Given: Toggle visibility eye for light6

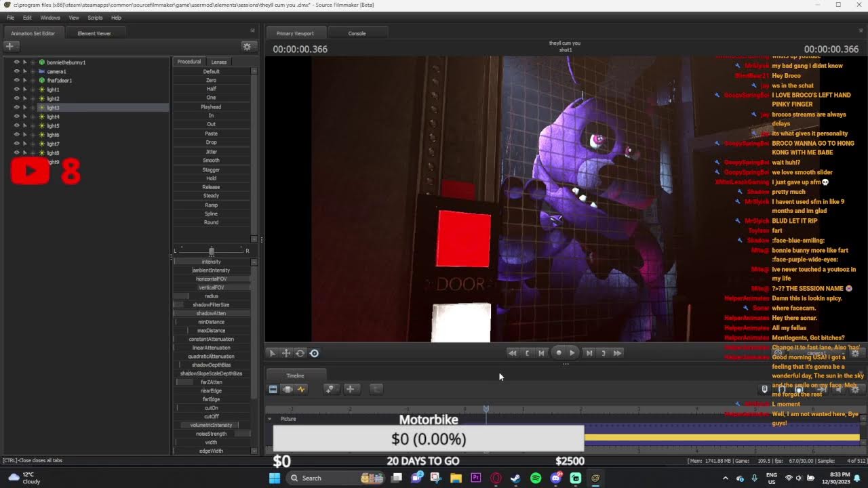Looking at the screenshot, I should (x=16, y=134).
